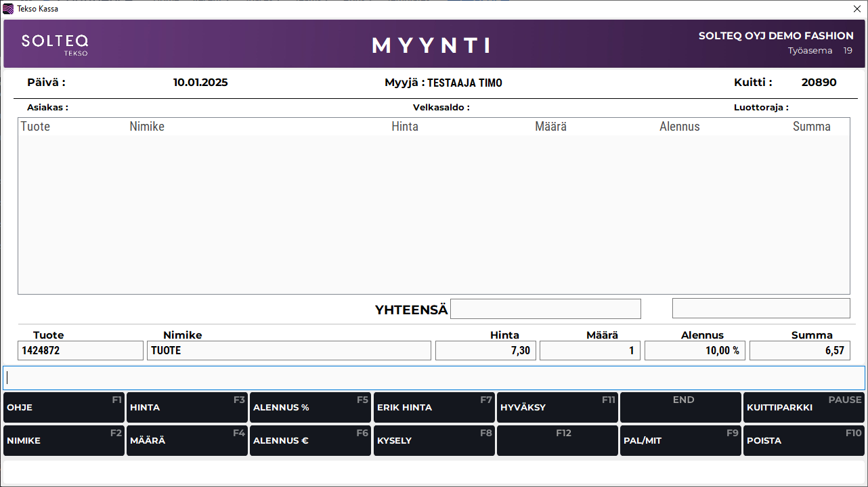868x487 pixels.
Task: Click the Tuote product code field
Action: pyautogui.click(x=81, y=350)
